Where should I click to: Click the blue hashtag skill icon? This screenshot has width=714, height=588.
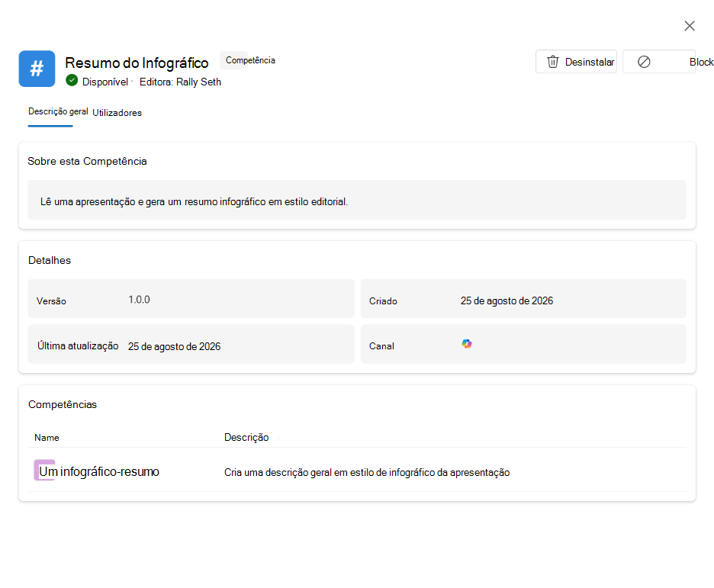(37, 69)
